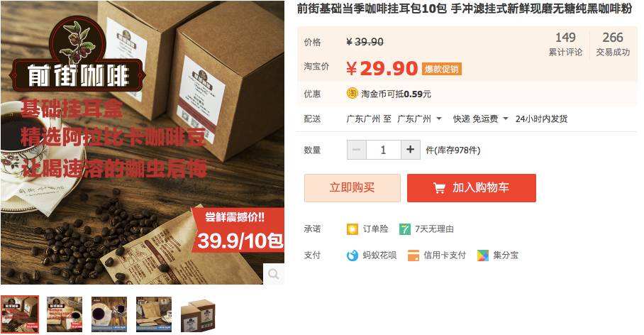
Task: Increase quantity with the plus button
Action: (411, 150)
